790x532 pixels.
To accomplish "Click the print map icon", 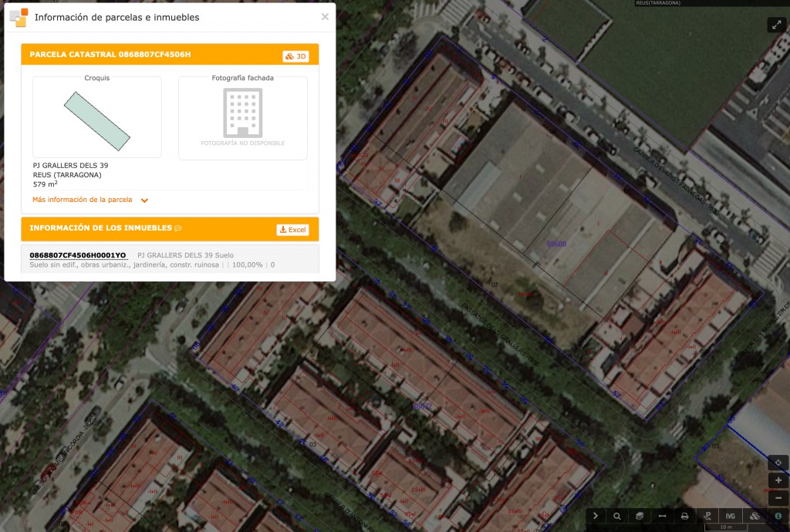I will (x=684, y=515).
